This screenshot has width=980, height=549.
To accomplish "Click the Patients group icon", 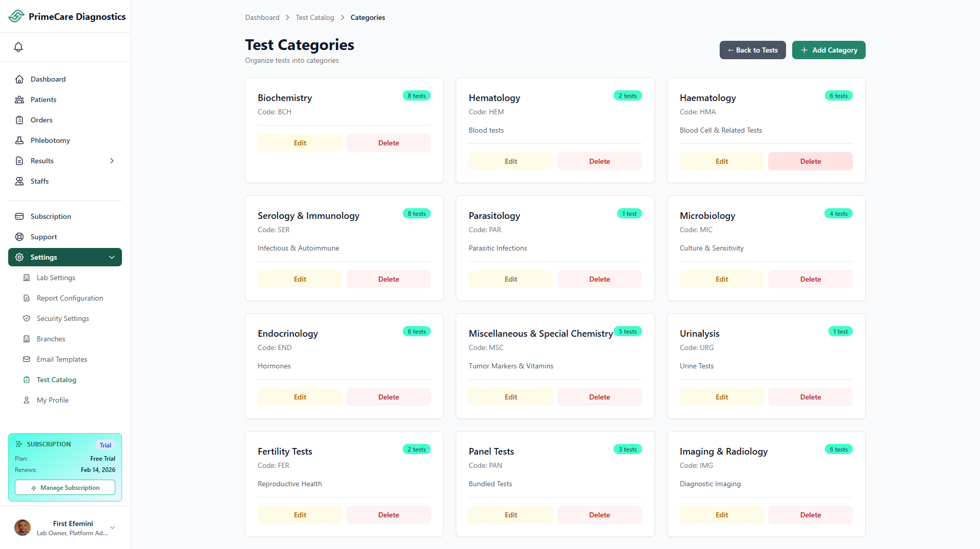I will point(19,99).
